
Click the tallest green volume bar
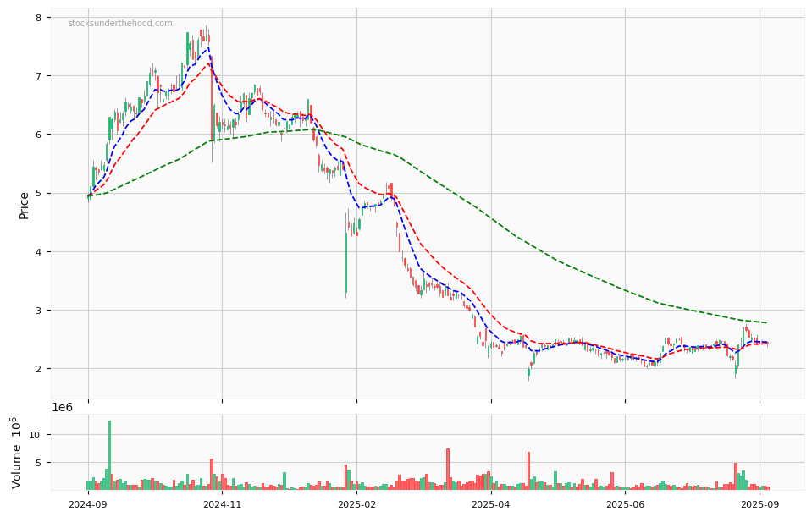pyautogui.click(x=110, y=455)
